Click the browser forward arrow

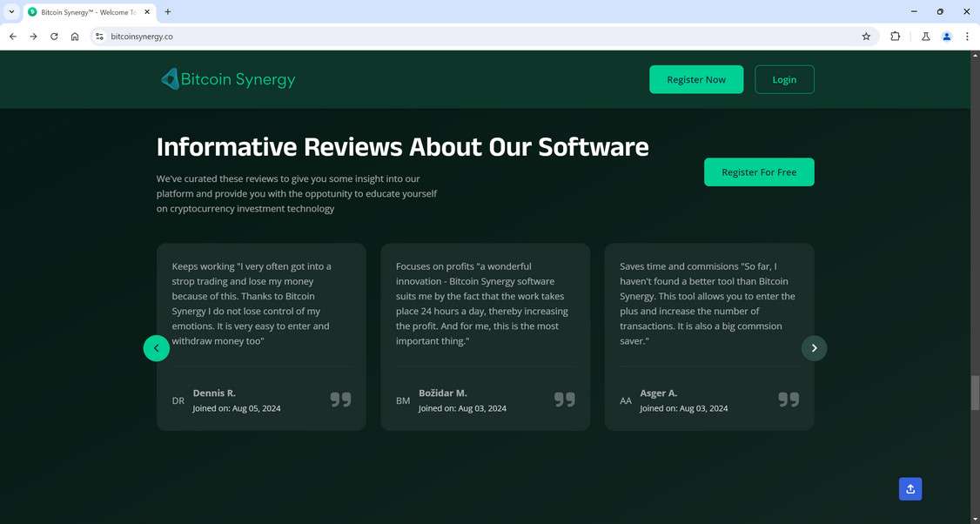coord(34,37)
